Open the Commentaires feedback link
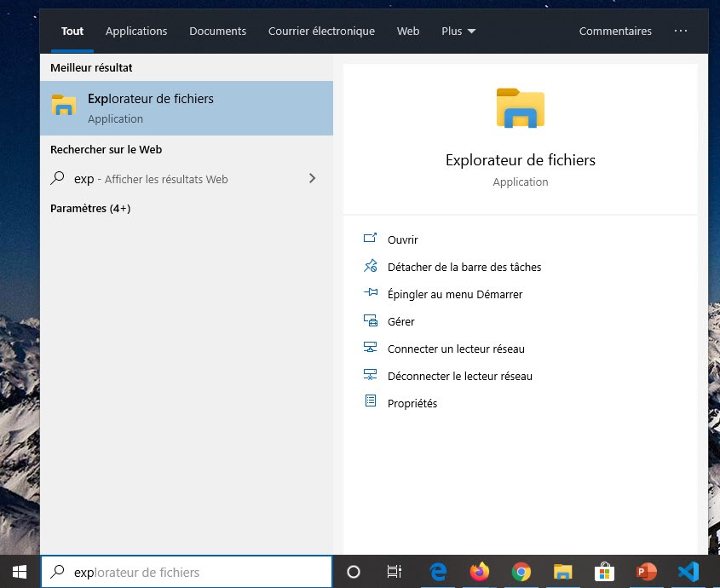This screenshot has height=588, width=720. pyautogui.click(x=615, y=32)
